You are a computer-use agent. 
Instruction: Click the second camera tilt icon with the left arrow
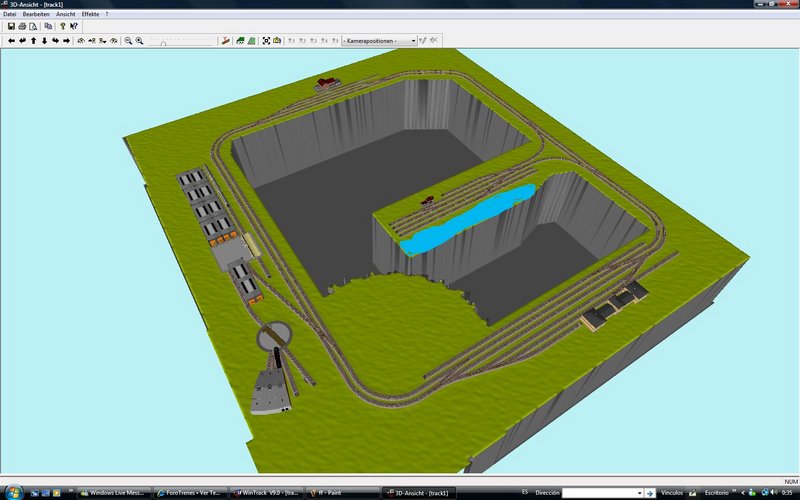pos(92,40)
